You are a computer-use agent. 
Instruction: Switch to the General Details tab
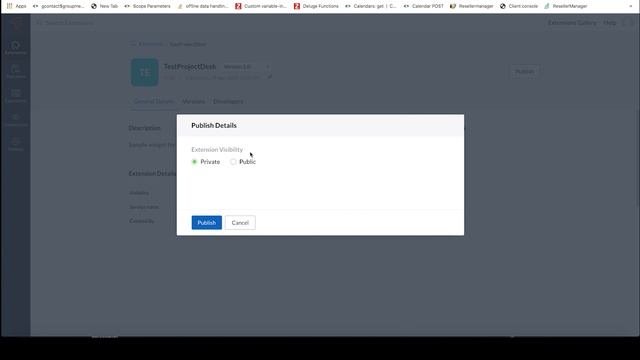(x=153, y=101)
